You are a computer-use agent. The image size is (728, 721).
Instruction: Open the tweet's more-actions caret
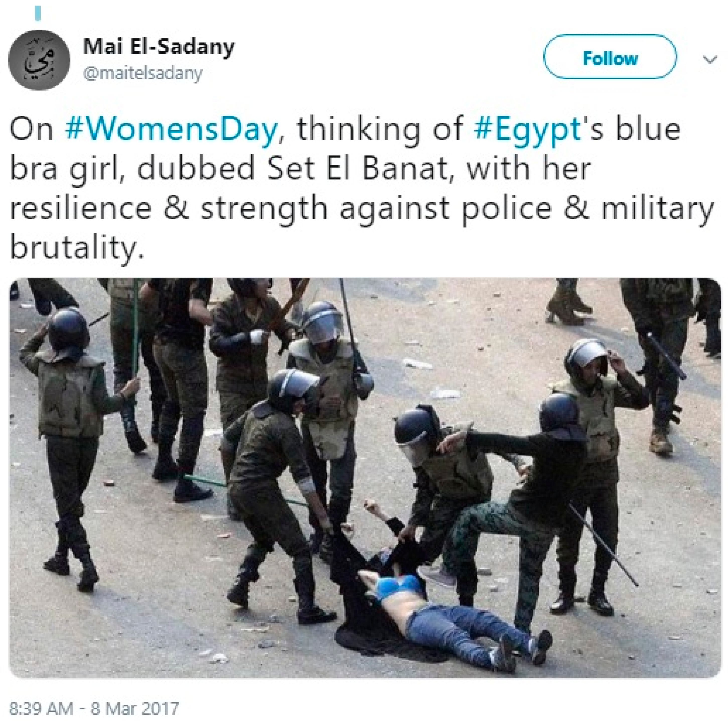pyautogui.click(x=710, y=59)
